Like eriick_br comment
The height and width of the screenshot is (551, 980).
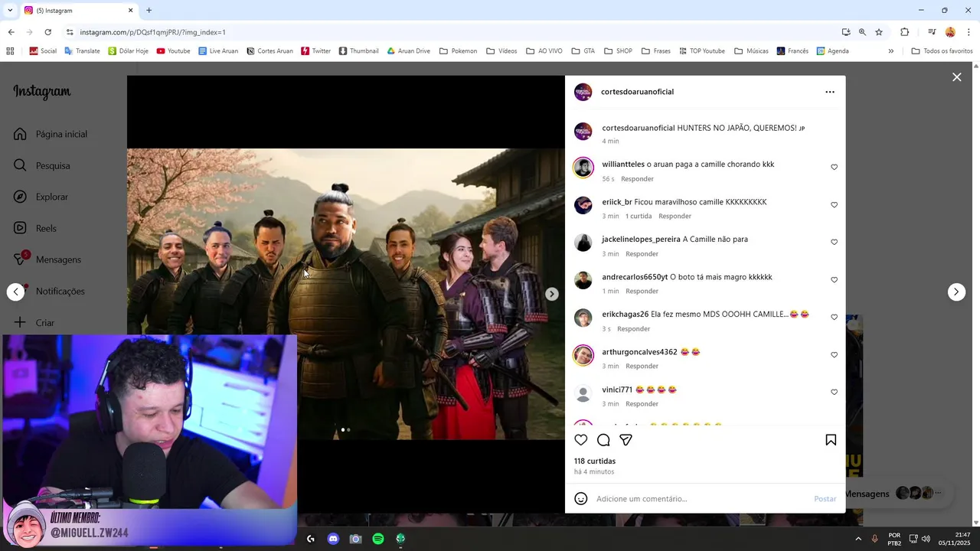[x=834, y=205]
